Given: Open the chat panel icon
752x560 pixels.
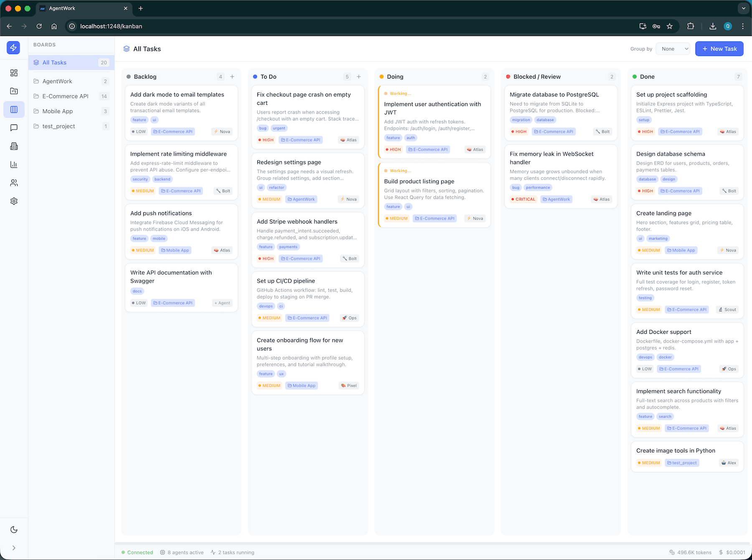Looking at the screenshot, I should pyautogui.click(x=14, y=128).
